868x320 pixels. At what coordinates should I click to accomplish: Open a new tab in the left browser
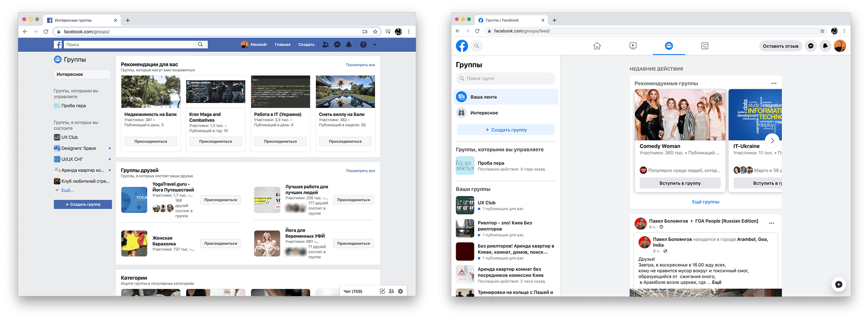click(x=128, y=20)
